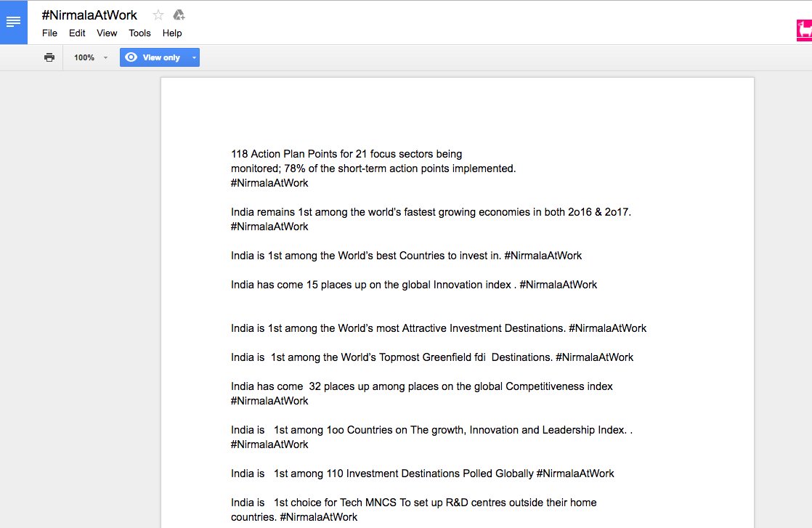Image resolution: width=812 pixels, height=528 pixels.
Task: Click text "countries. #NirmalaAtWork" on last line
Action: (294, 516)
